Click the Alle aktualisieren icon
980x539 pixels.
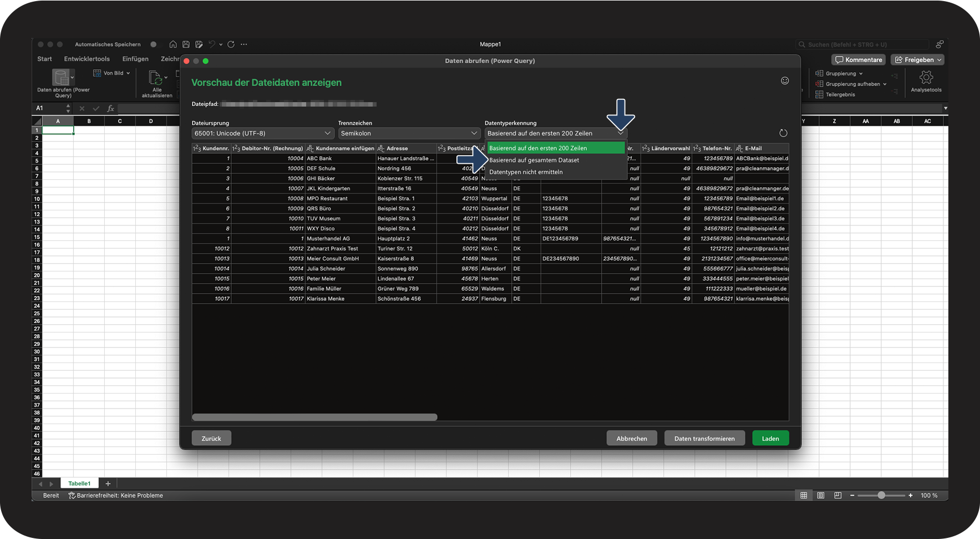[155, 78]
